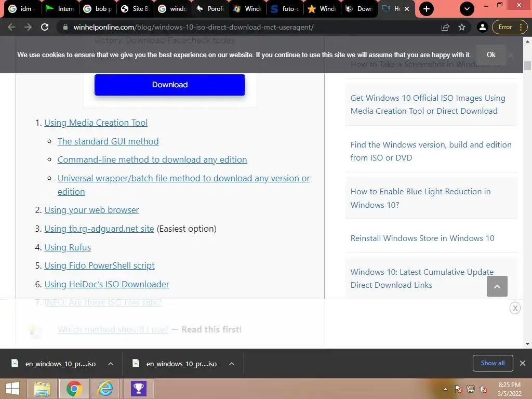This screenshot has width=532, height=399.
Task: Open 'Using Media Creation Tool' link
Action: [x=96, y=123]
